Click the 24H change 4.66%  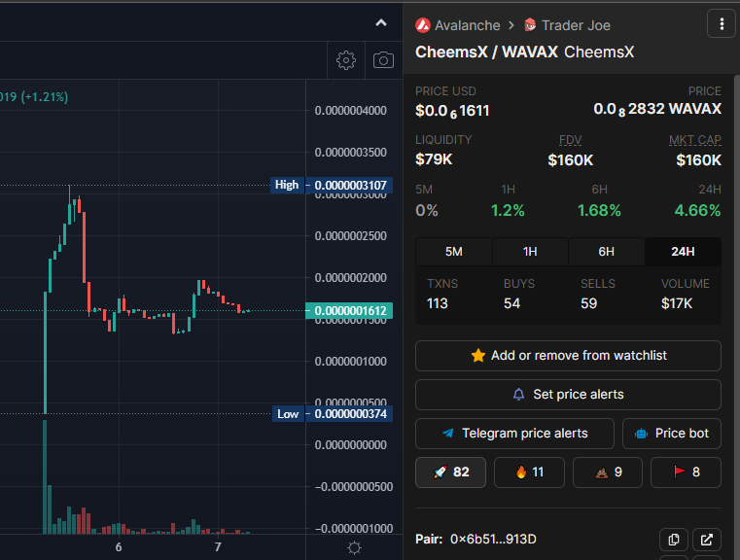coord(697,210)
